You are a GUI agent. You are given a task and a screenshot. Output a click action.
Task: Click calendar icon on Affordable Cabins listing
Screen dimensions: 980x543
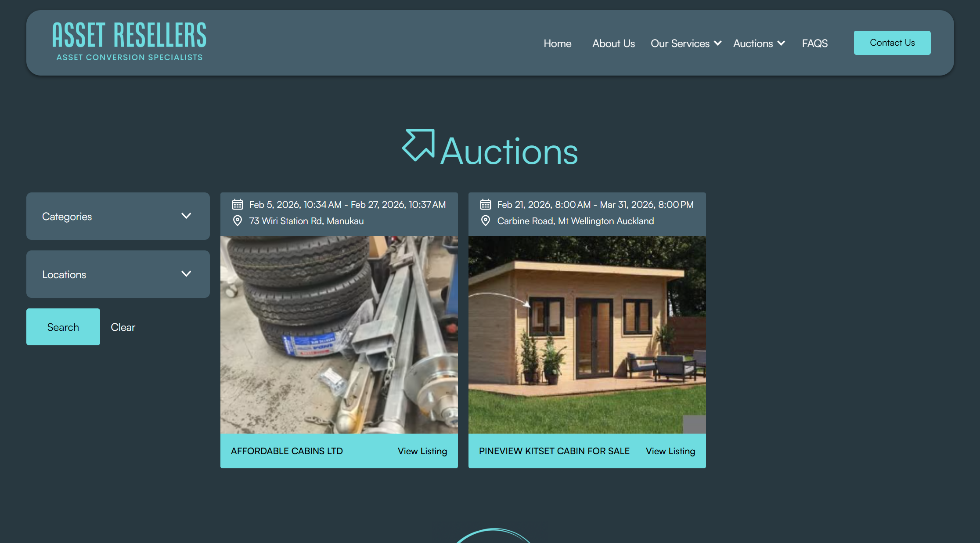(x=238, y=204)
